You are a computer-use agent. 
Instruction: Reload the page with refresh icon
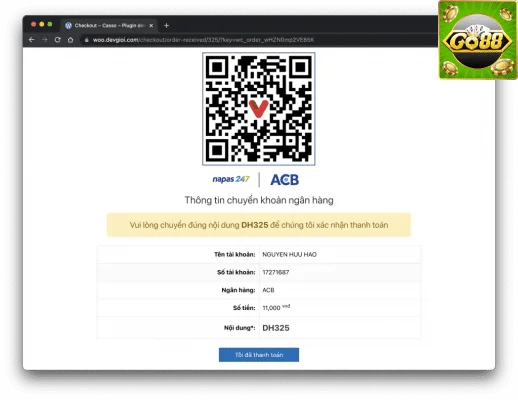(x=57, y=40)
